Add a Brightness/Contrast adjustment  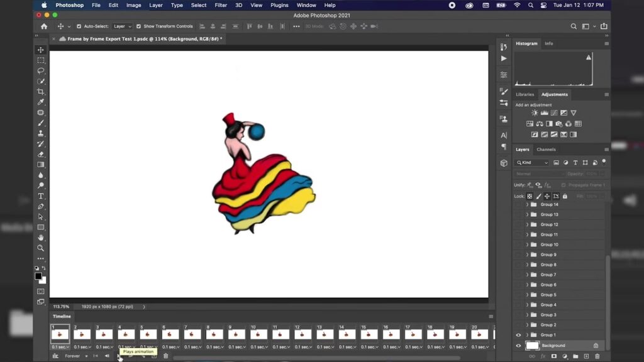click(535, 113)
